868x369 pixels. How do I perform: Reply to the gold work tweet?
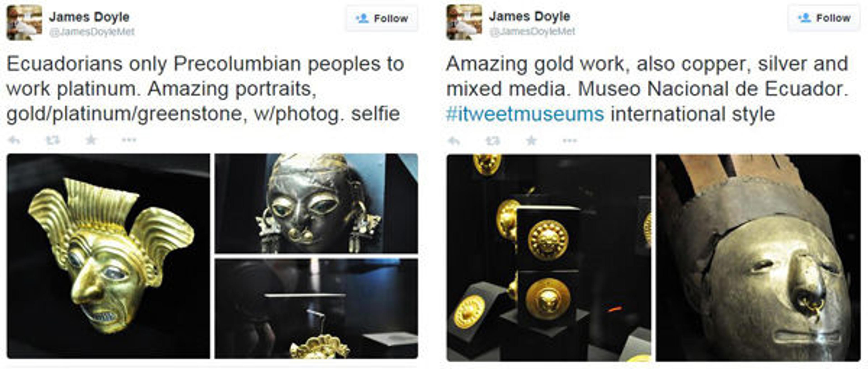[x=454, y=141]
